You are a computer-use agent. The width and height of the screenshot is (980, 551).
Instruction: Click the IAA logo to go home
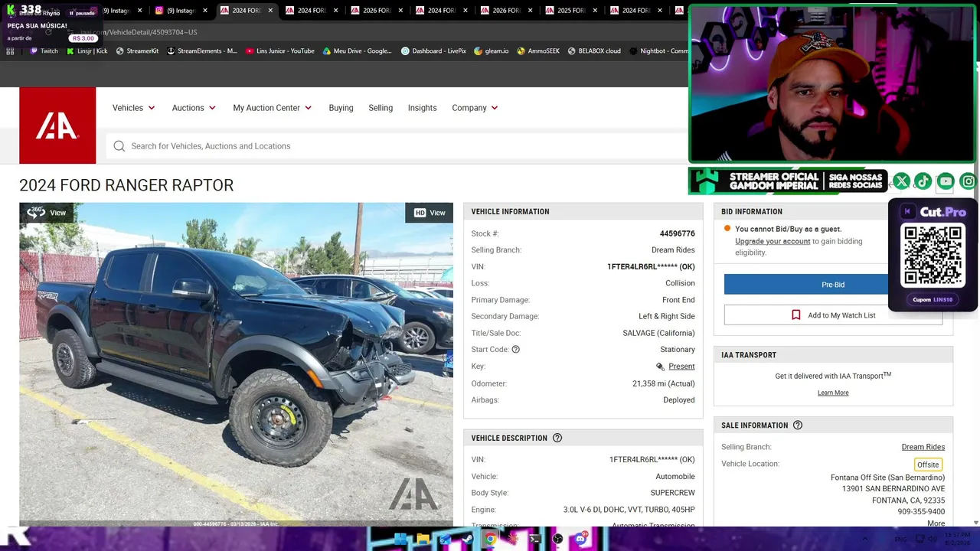[x=57, y=126]
